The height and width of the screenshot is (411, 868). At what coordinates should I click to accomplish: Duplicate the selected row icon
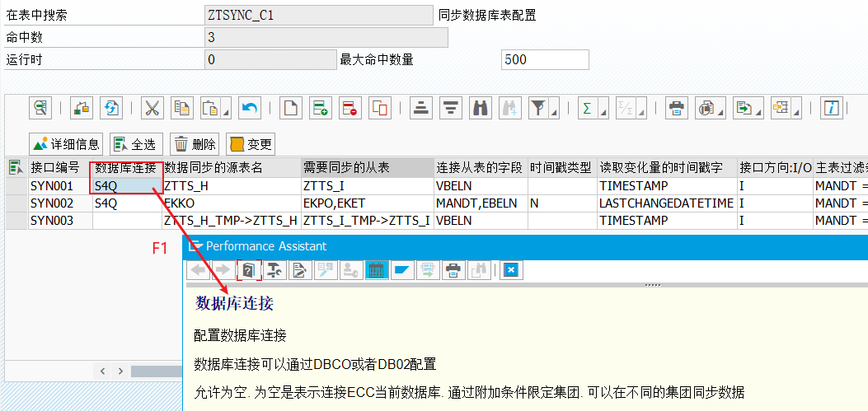point(380,108)
